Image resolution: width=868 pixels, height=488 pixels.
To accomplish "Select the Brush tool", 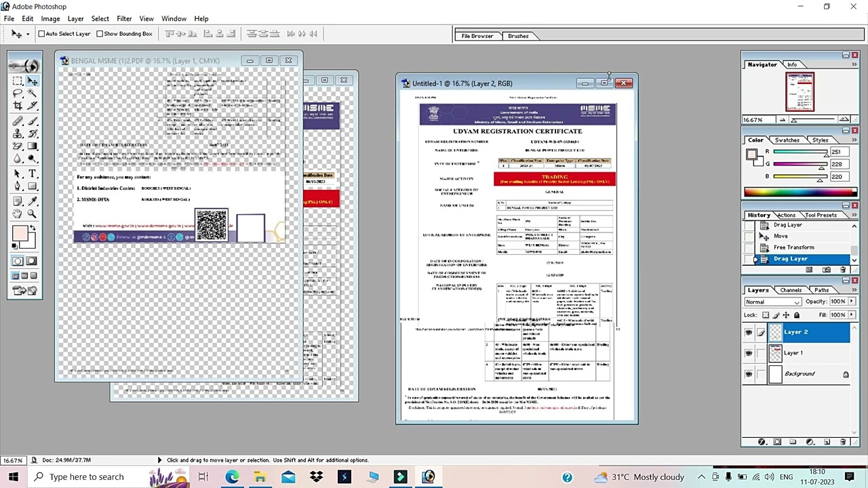I will [x=32, y=121].
